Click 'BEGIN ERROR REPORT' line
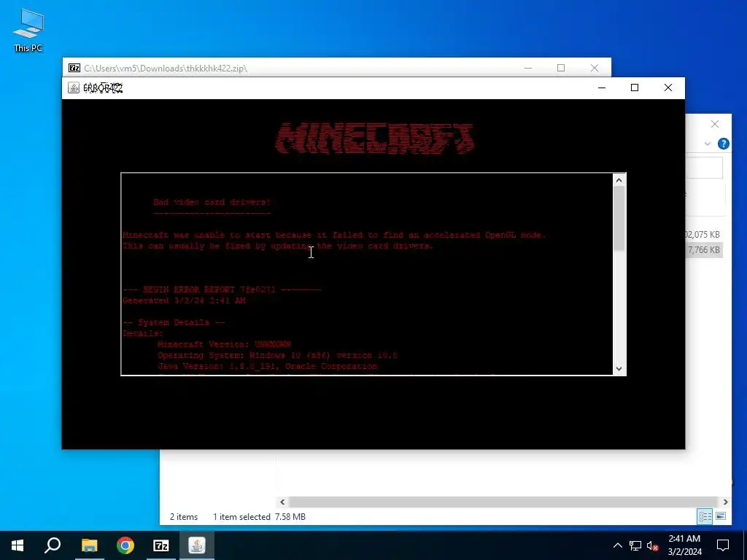Image resolution: width=747 pixels, height=560 pixels. click(x=222, y=289)
